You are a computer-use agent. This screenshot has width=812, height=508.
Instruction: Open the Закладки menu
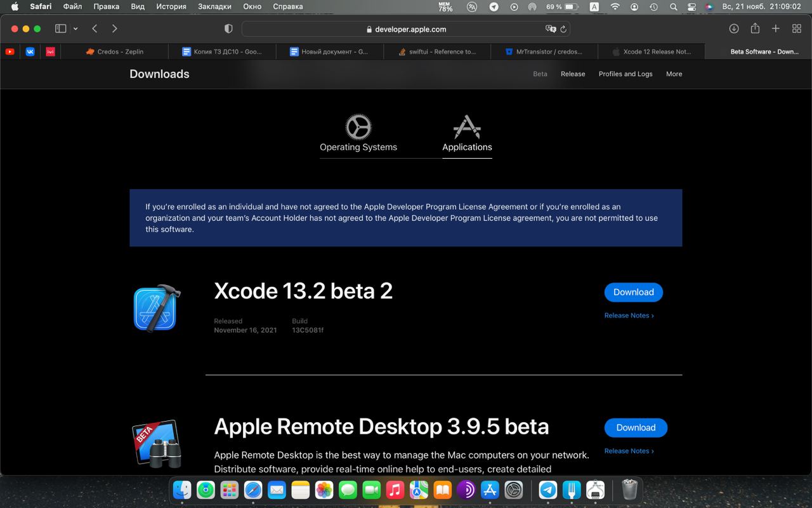(214, 6)
